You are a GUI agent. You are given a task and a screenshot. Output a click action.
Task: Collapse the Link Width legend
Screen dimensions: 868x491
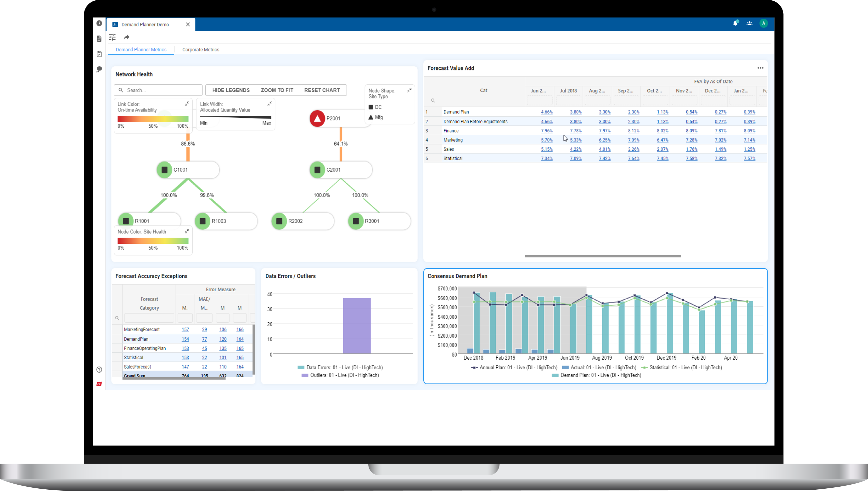click(x=269, y=104)
